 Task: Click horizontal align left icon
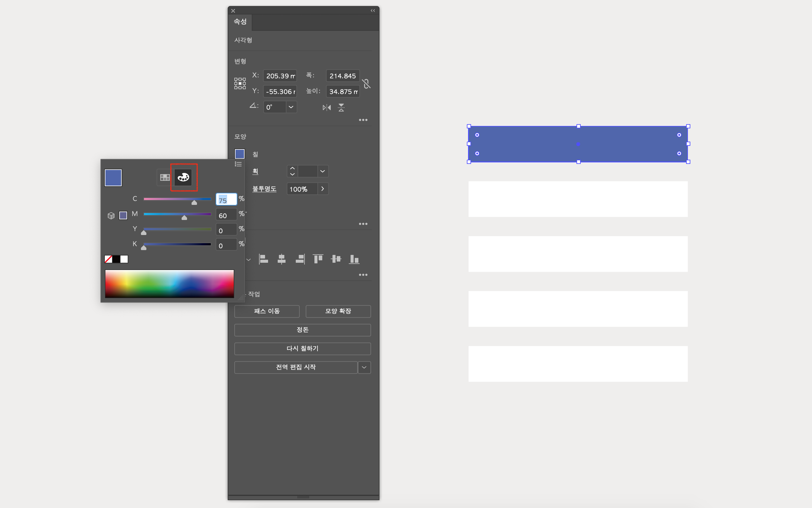263,259
